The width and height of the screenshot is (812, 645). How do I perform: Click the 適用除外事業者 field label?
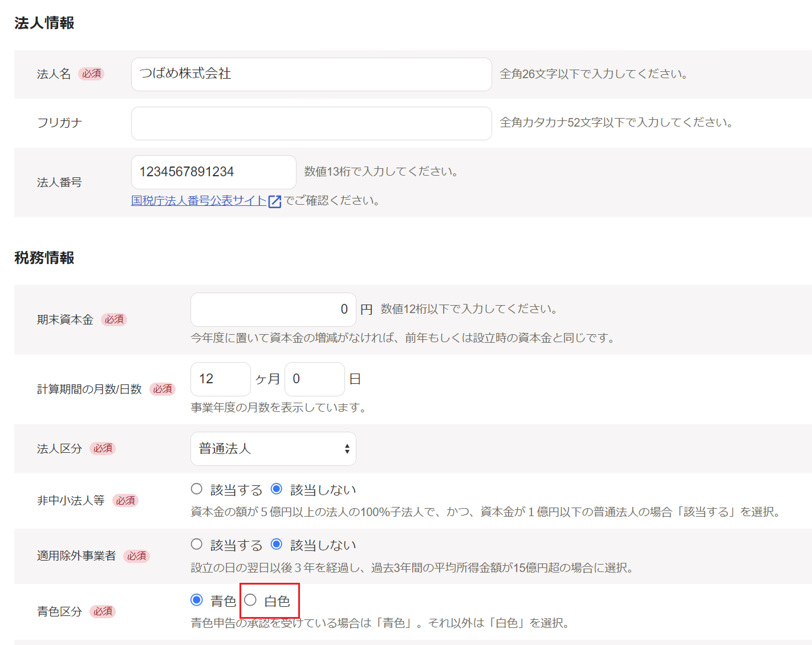click(76, 556)
